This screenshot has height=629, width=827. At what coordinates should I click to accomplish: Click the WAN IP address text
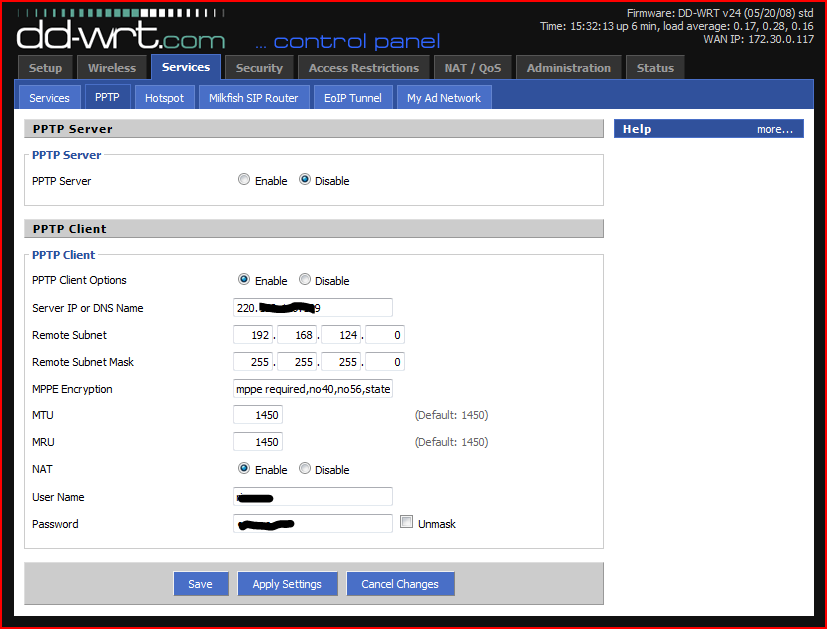pos(758,39)
